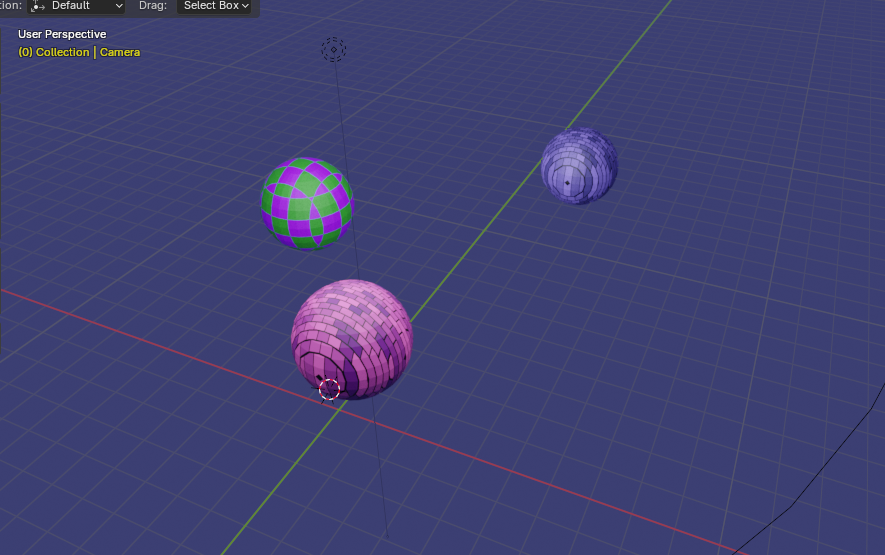The width and height of the screenshot is (885, 555).
Task: Click the transform orientation axes icon
Action: pos(38,6)
